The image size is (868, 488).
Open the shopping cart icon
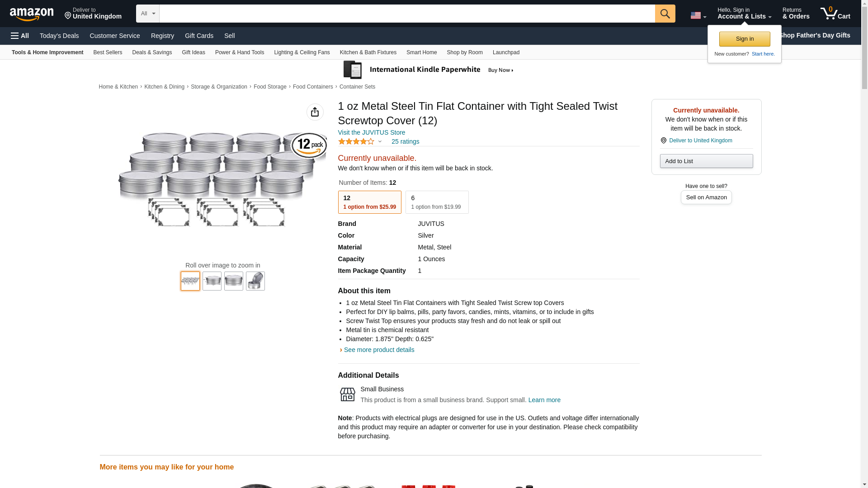click(x=835, y=13)
